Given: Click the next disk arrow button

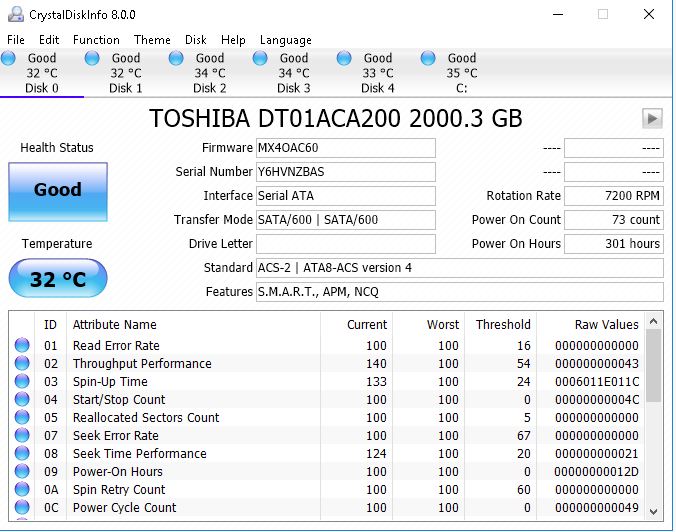Looking at the screenshot, I should [x=652, y=119].
